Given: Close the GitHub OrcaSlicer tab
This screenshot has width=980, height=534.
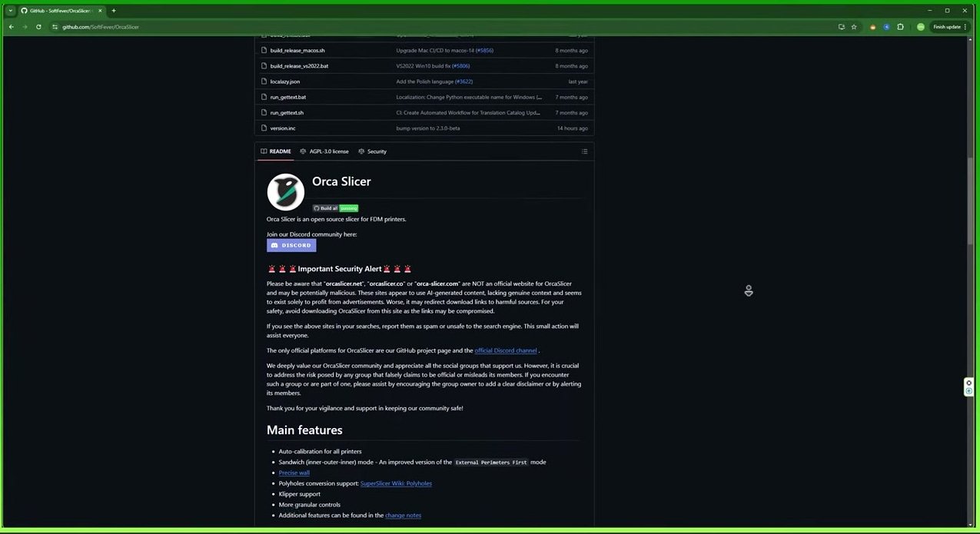Looking at the screenshot, I should pos(100,11).
